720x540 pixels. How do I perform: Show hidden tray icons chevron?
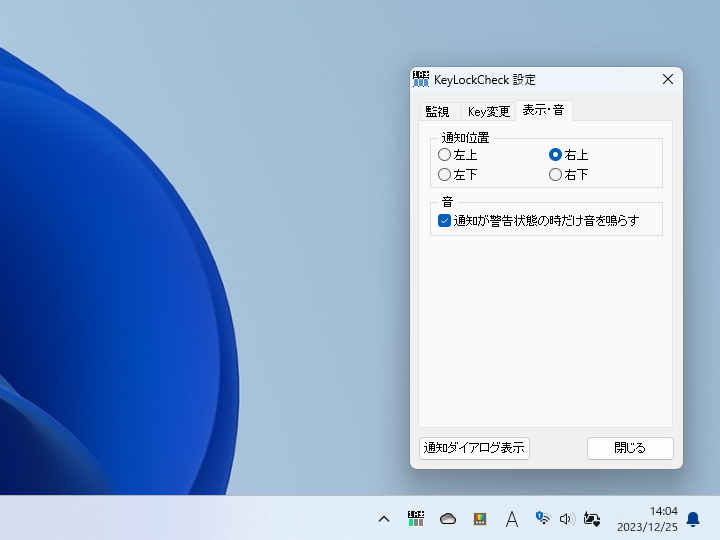tap(384, 519)
